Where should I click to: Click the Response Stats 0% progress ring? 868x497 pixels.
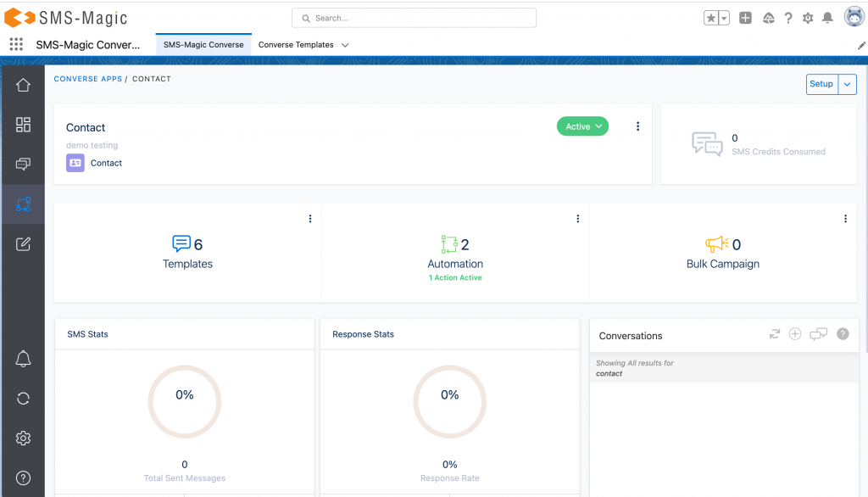pos(449,402)
